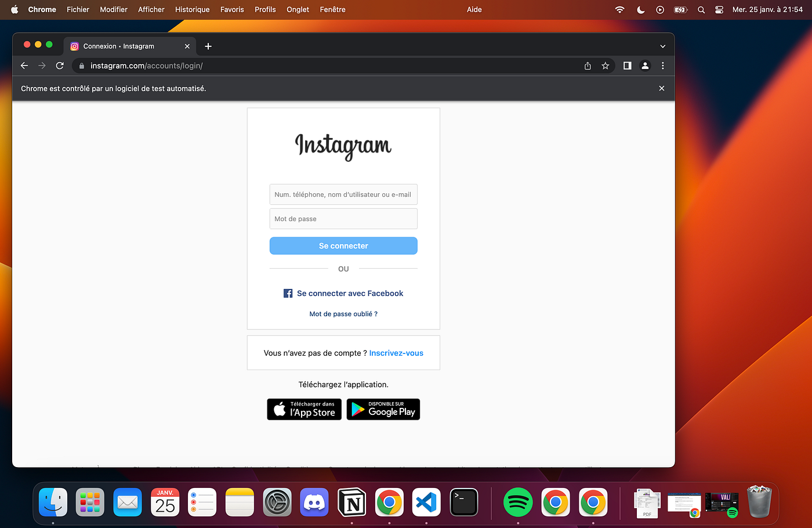
Task: Open the Chrome three-dot menu
Action: point(663,66)
